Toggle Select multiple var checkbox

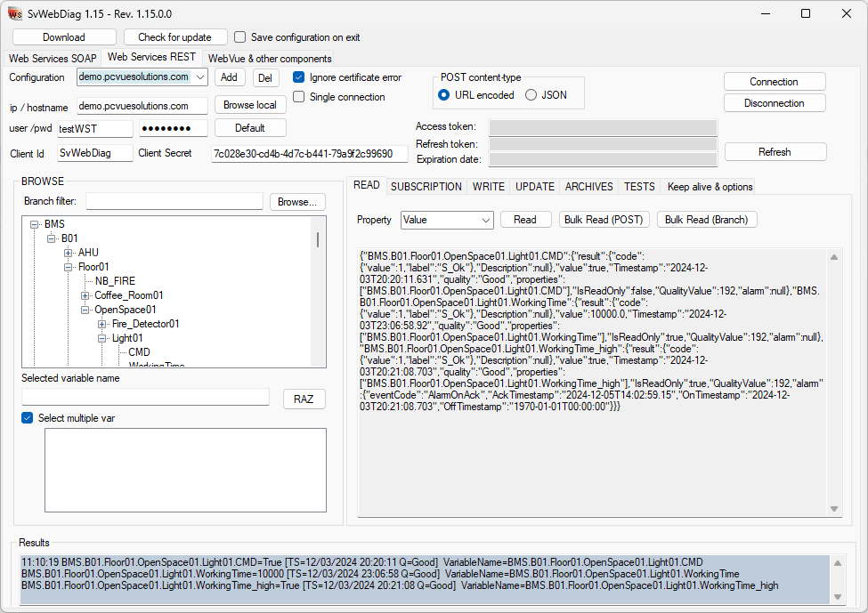click(27, 417)
